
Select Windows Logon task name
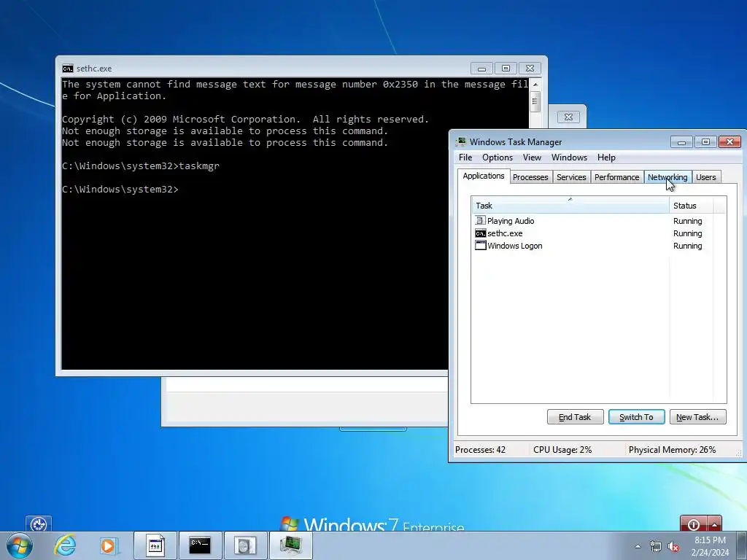coord(514,246)
